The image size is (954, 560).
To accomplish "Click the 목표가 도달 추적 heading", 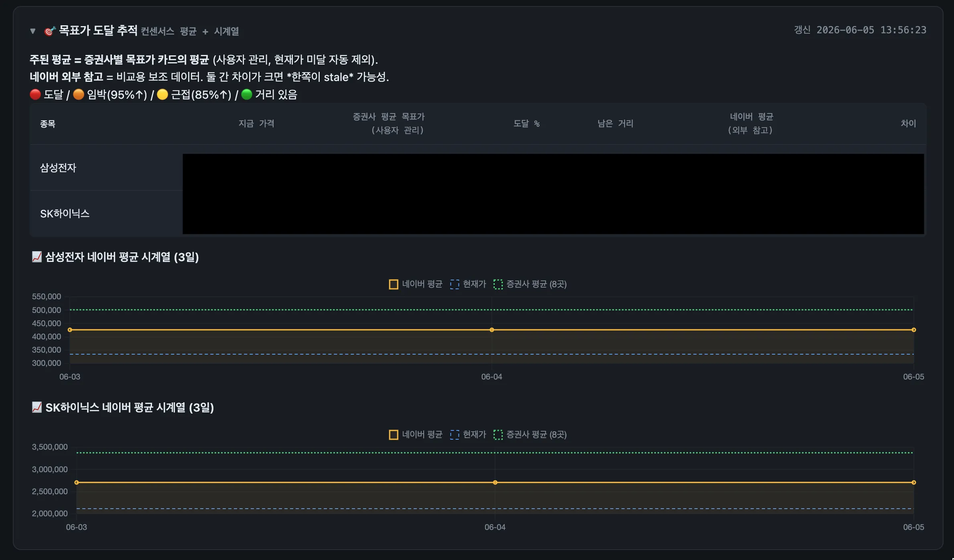I will tap(98, 30).
